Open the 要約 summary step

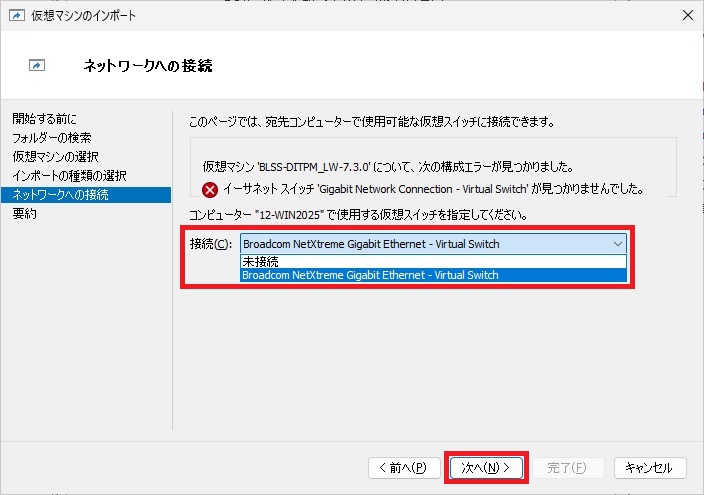(x=25, y=214)
